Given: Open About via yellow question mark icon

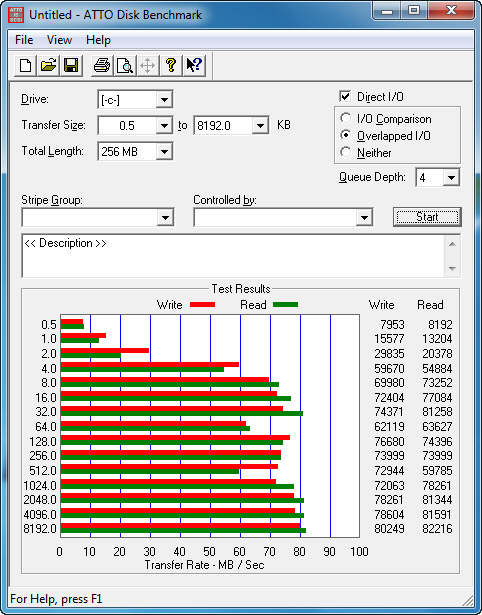Looking at the screenshot, I should point(171,65).
